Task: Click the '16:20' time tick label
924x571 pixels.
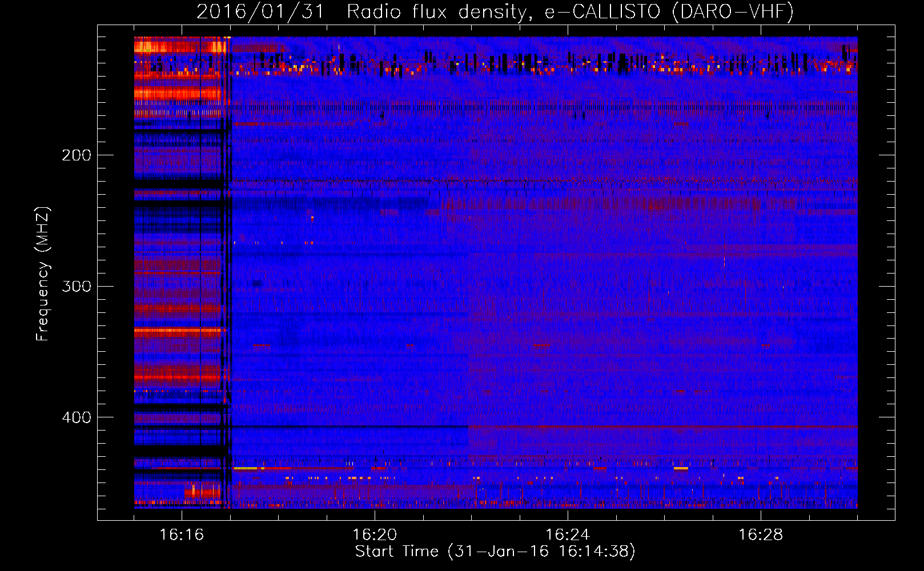Action: [375, 534]
